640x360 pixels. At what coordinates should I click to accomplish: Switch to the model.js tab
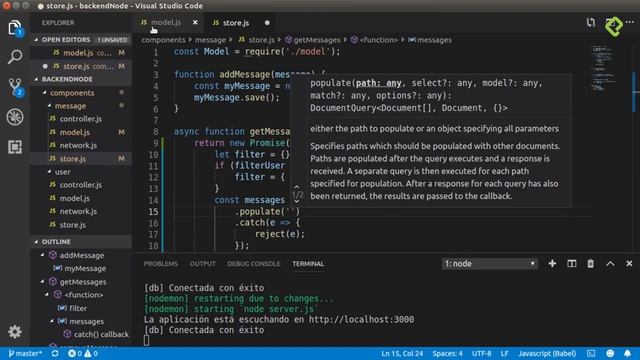166,22
